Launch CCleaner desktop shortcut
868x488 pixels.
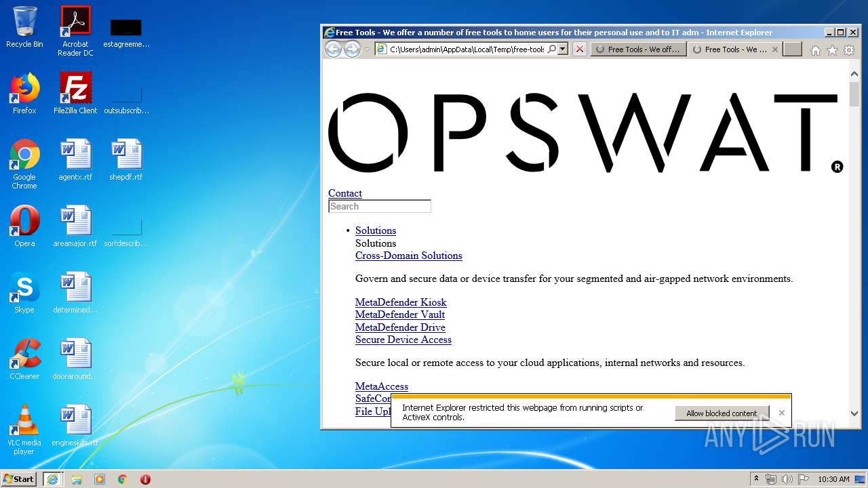coord(24,359)
